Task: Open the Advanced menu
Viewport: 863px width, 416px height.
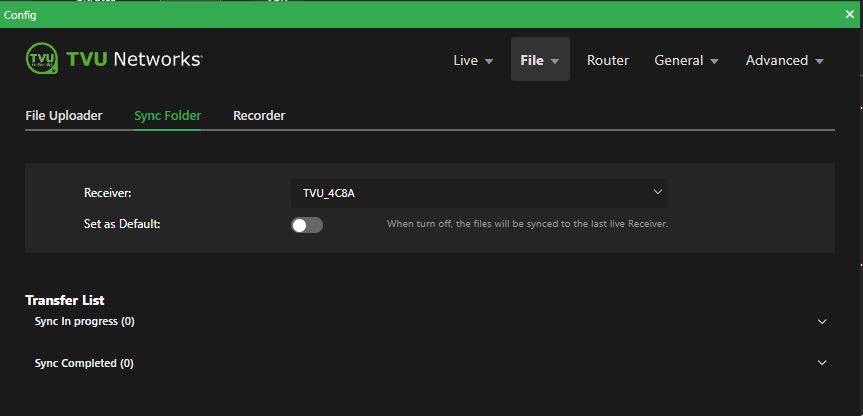Action: [x=784, y=61]
